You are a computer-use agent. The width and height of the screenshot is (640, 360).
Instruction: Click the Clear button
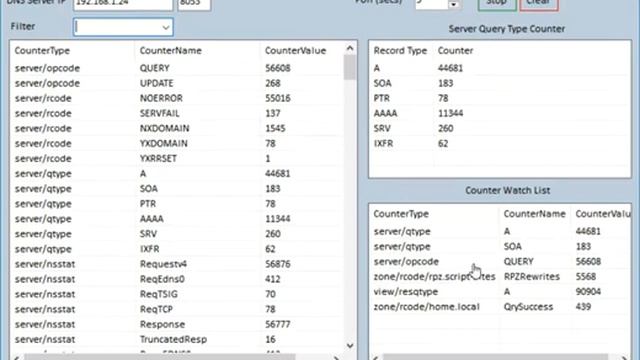coord(539,4)
